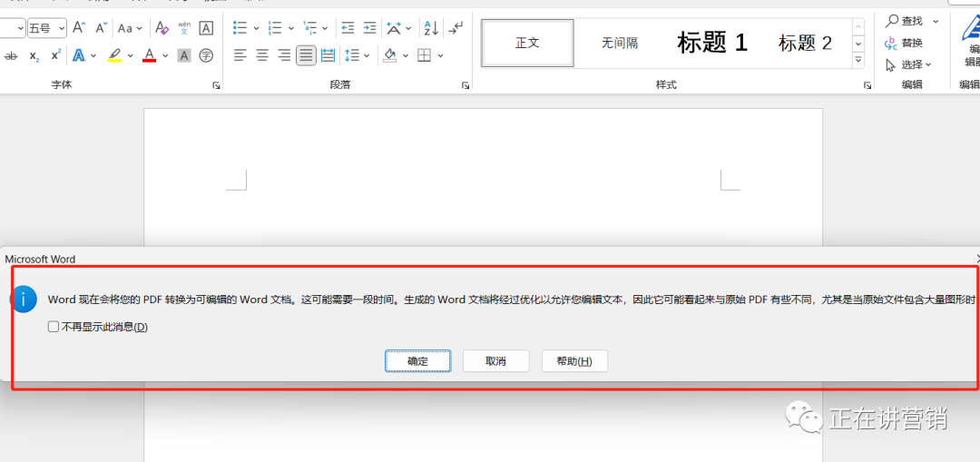
Task: Select the 正文 style
Action: click(527, 44)
